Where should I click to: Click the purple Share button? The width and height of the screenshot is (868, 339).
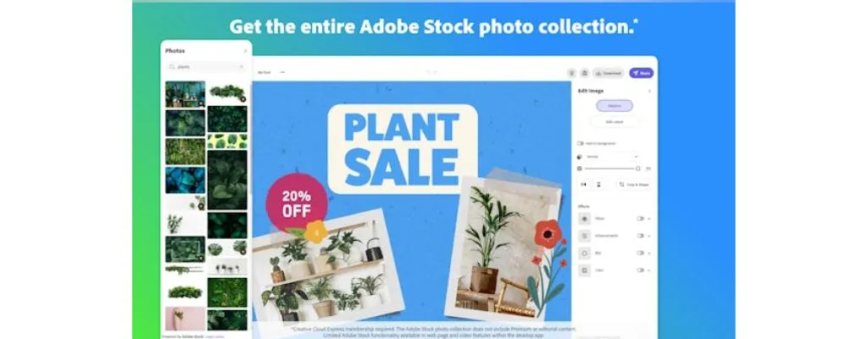click(x=641, y=73)
